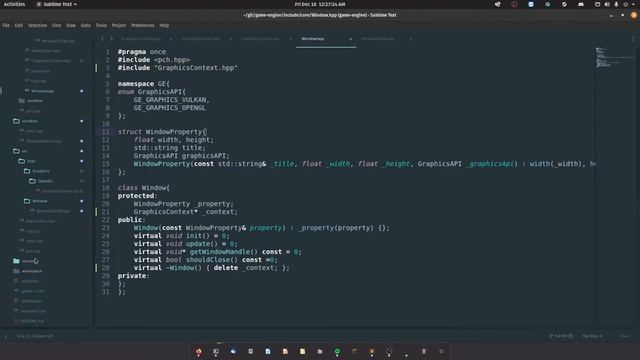Click the minimap code overview
Screen dimensions: 640x360
pos(616,58)
